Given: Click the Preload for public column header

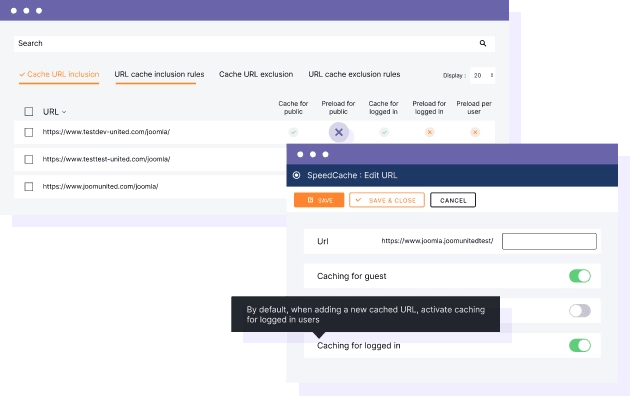Looking at the screenshot, I should [x=338, y=108].
